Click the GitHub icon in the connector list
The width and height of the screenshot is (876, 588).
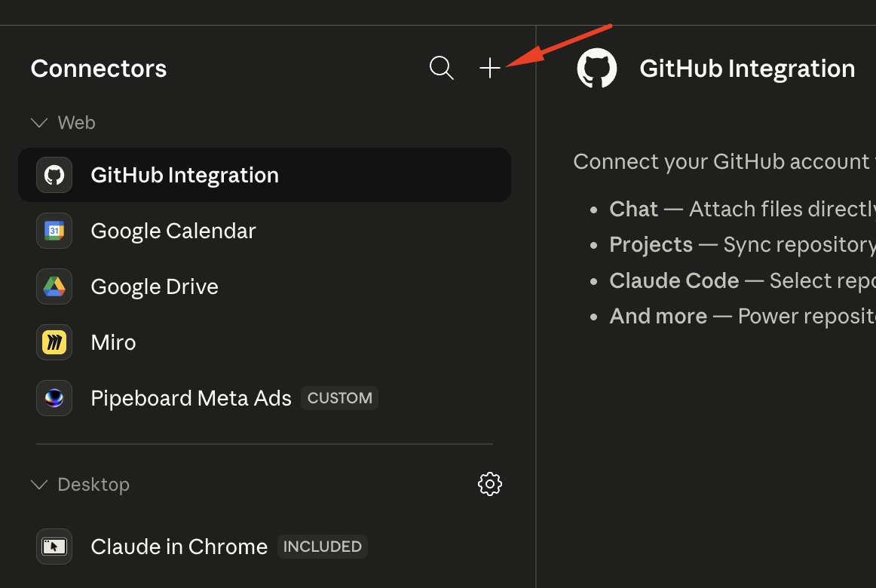(54, 175)
